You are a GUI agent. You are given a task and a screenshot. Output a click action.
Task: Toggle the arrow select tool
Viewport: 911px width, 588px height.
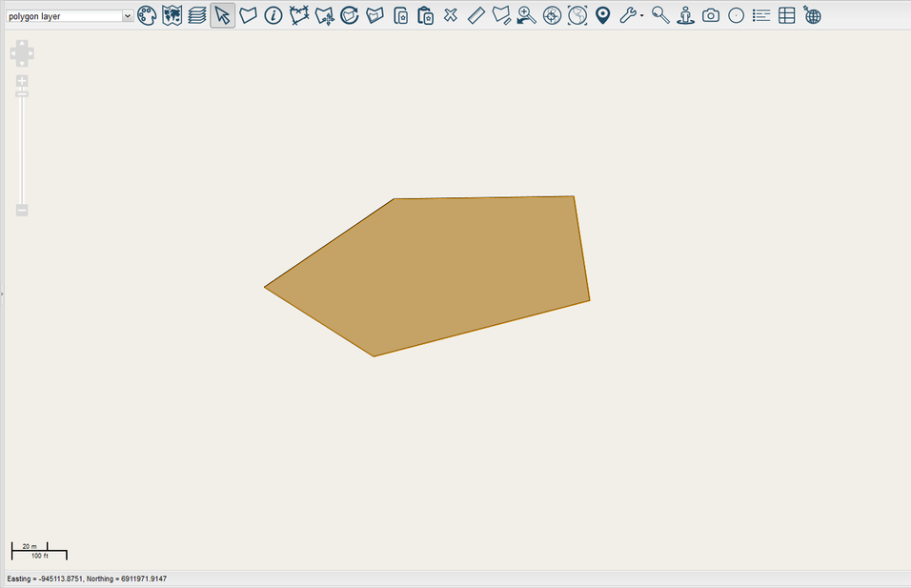pyautogui.click(x=222, y=15)
